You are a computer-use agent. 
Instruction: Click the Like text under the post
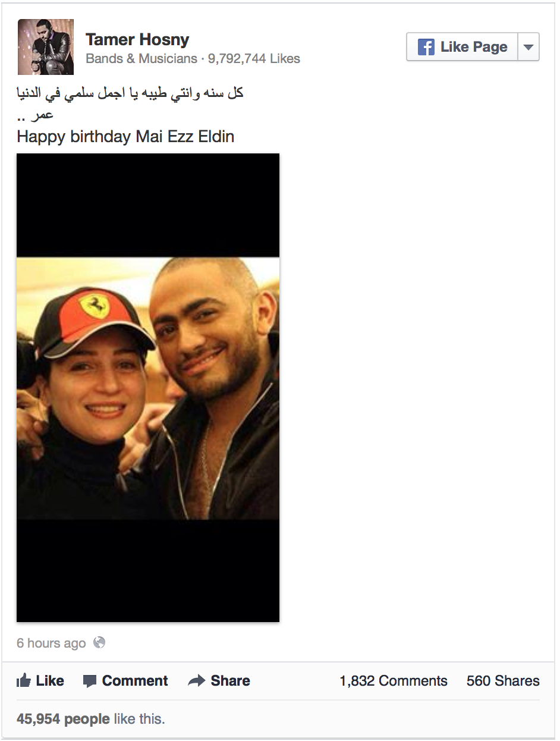click(50, 681)
